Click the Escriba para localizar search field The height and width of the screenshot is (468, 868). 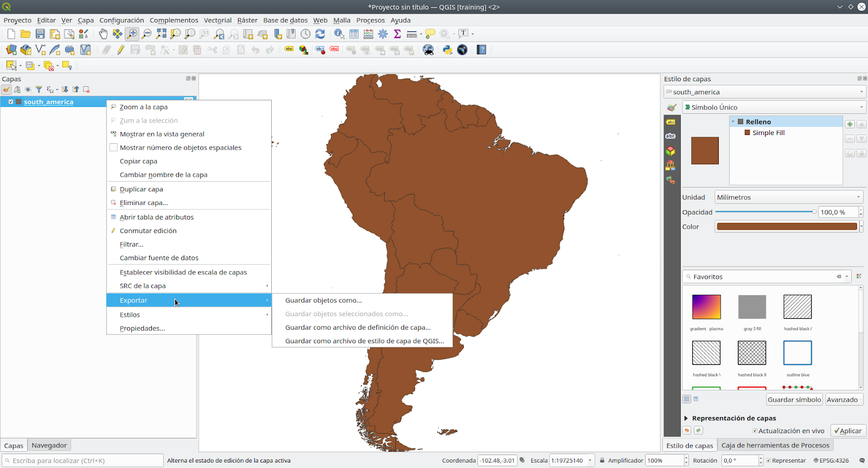tap(82, 460)
